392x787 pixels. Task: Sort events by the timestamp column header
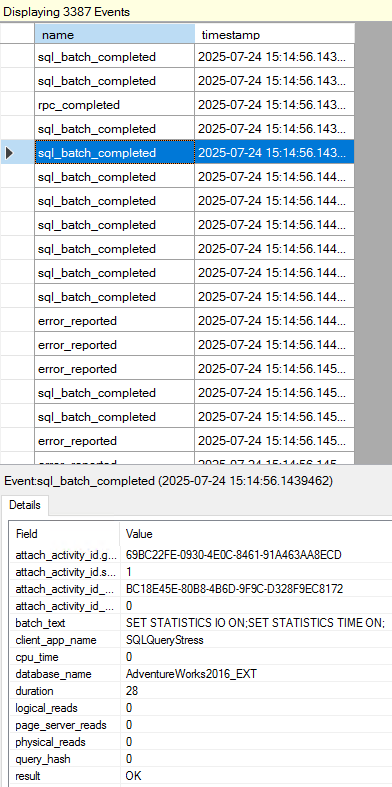point(275,35)
